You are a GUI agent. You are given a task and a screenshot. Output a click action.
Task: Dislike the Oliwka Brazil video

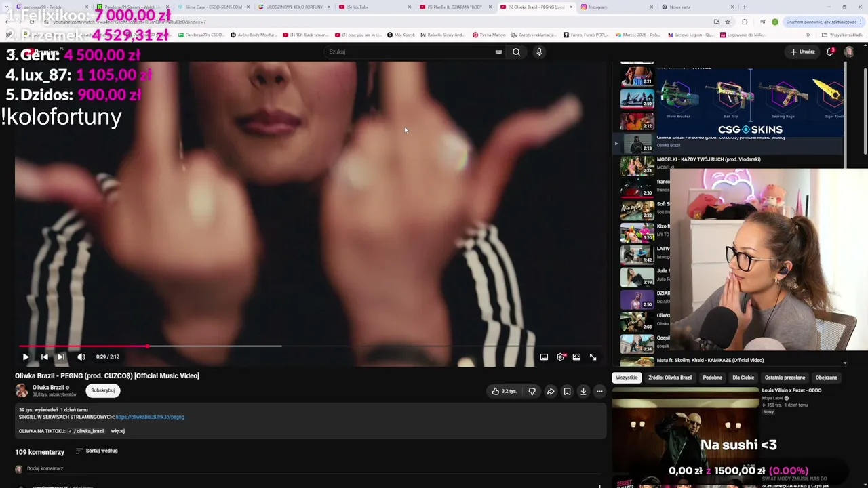click(x=532, y=391)
